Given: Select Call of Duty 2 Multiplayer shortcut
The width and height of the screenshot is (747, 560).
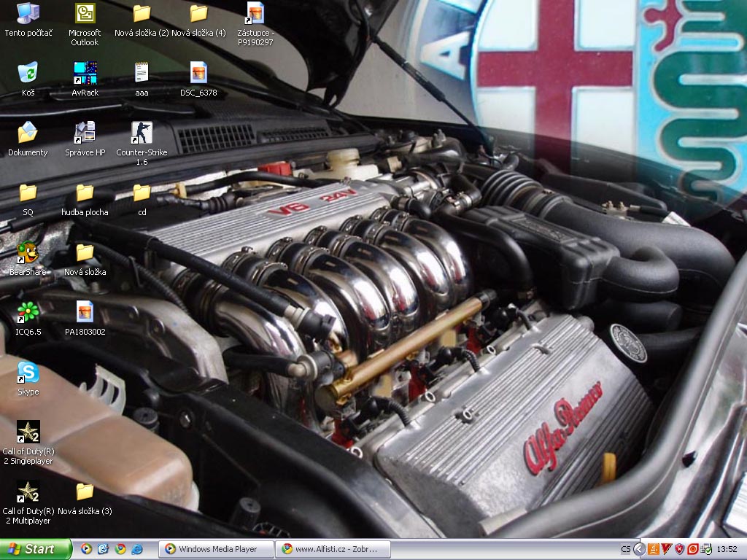Looking at the screenshot, I should (28, 492).
